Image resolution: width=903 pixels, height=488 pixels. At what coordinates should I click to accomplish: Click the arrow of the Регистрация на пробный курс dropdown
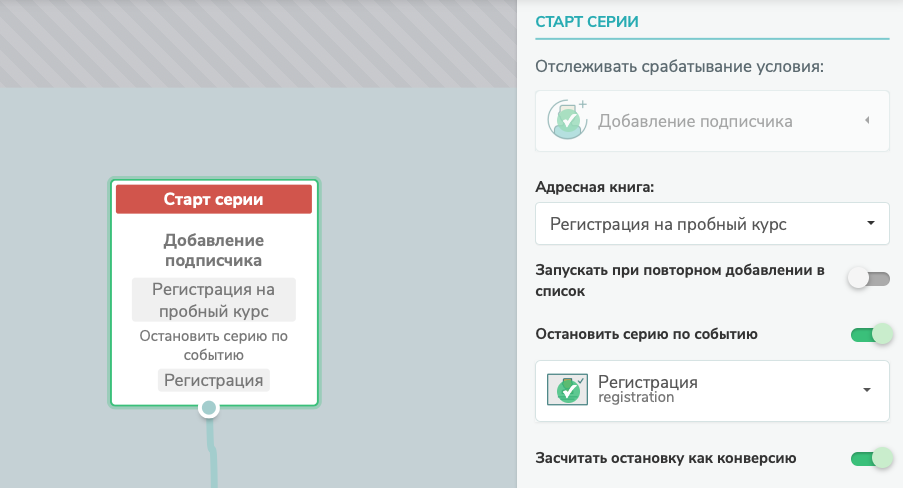click(x=871, y=223)
